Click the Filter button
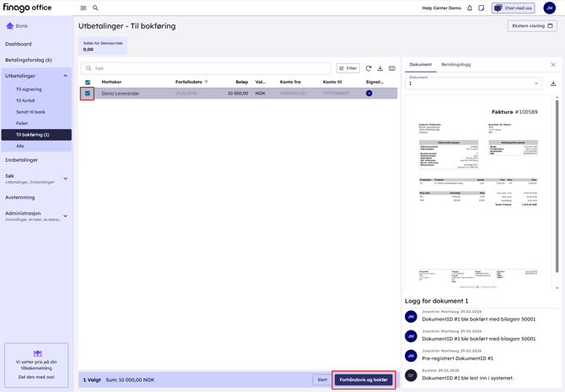 (x=347, y=68)
